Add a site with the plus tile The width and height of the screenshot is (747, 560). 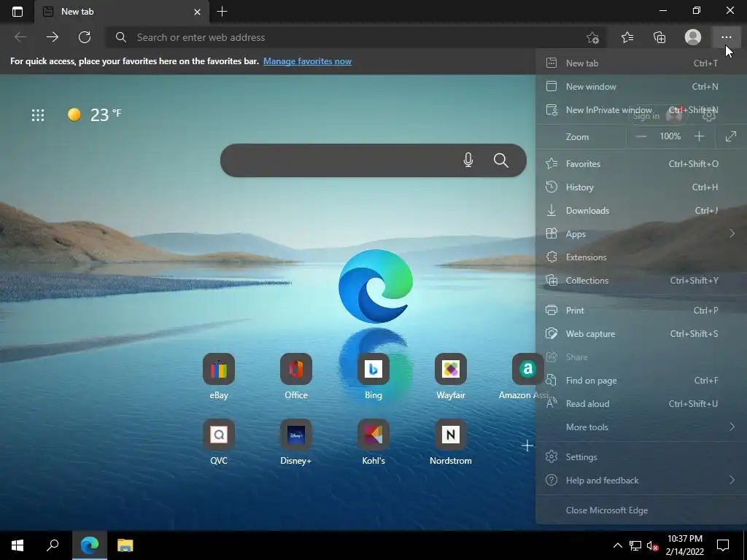527,446
